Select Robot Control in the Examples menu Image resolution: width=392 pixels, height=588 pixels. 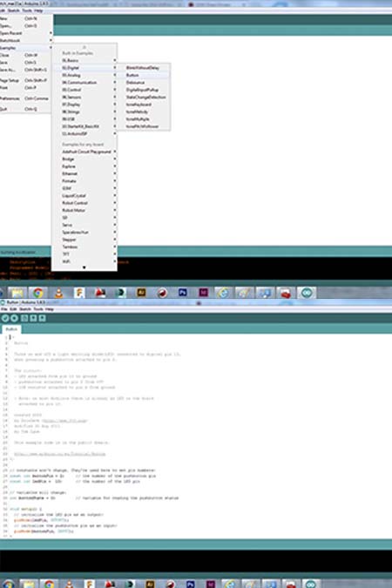pyautogui.click(x=84, y=203)
